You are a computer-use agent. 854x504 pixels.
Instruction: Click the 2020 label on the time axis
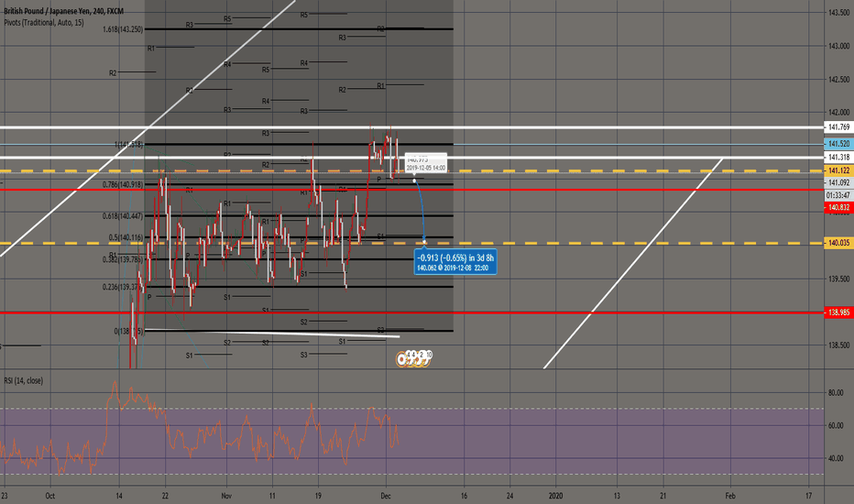pyautogui.click(x=555, y=496)
